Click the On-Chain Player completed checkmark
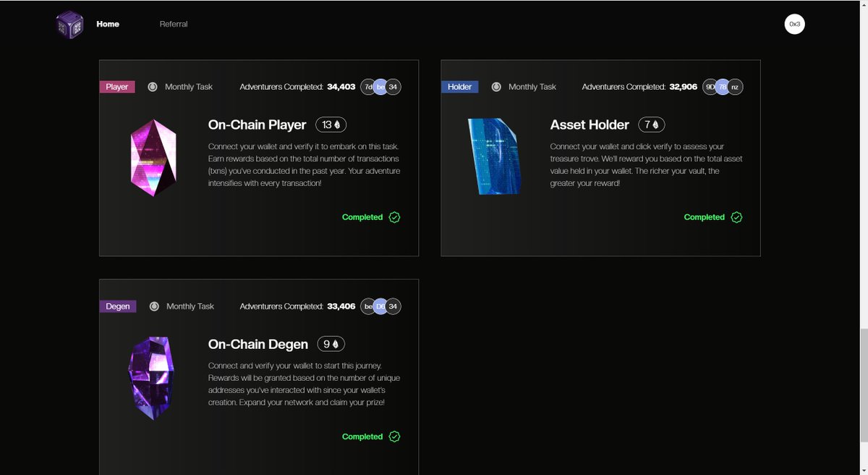The height and width of the screenshot is (475, 868). coord(394,217)
